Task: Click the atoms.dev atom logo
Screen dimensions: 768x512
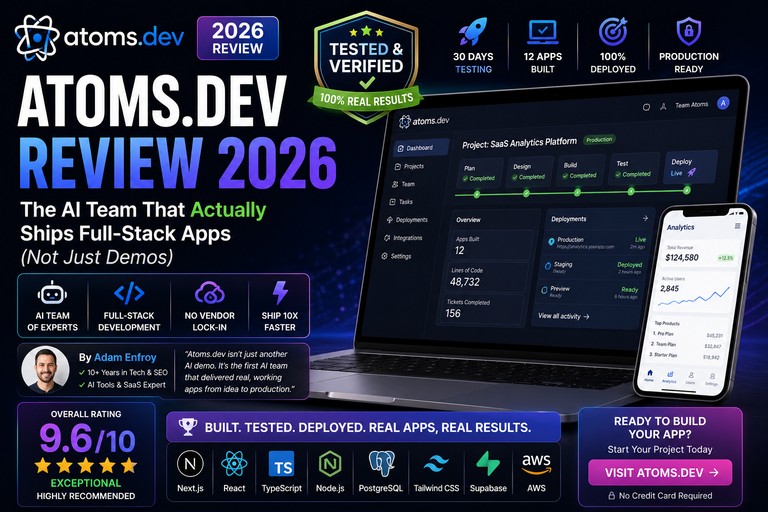Action: click(37, 38)
